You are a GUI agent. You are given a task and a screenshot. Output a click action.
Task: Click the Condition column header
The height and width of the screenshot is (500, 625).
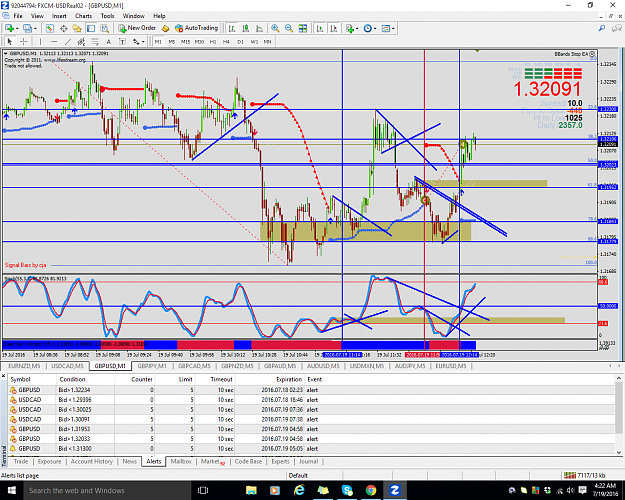tap(72, 379)
